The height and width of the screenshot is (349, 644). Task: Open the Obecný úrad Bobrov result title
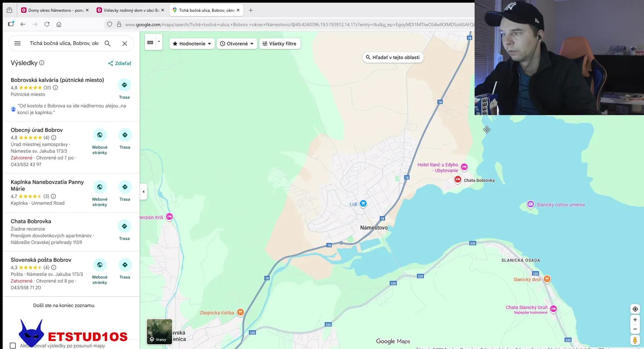pos(37,130)
